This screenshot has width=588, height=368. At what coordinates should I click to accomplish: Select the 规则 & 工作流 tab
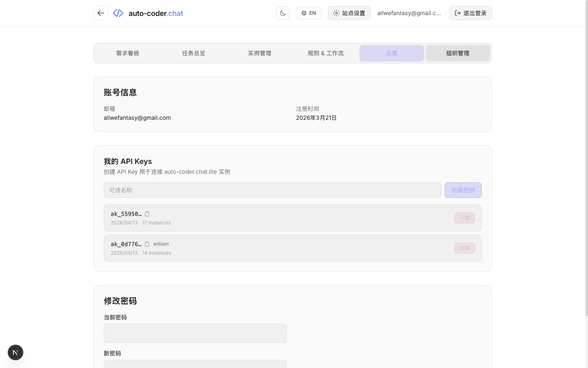(x=325, y=53)
